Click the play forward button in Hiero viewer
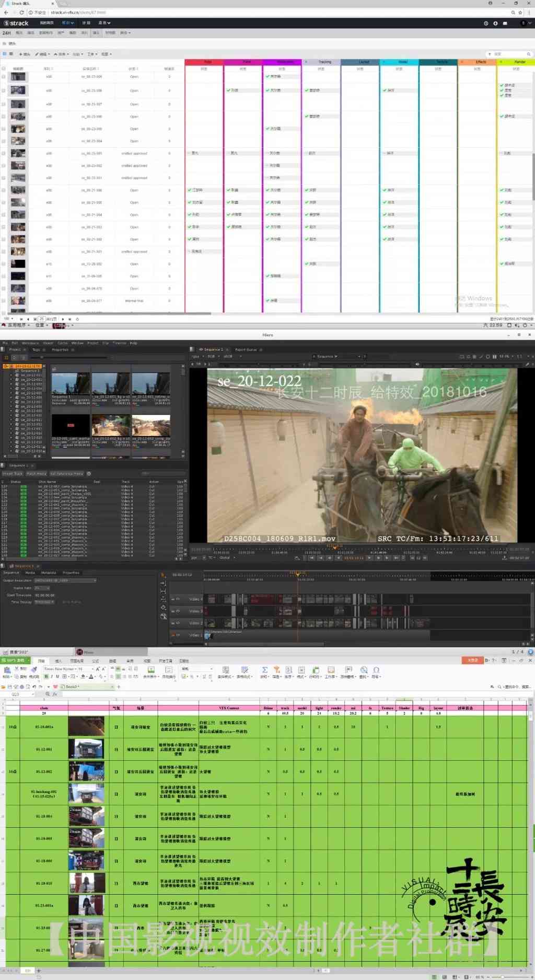Screen dimensions: 535x980 click(x=369, y=558)
